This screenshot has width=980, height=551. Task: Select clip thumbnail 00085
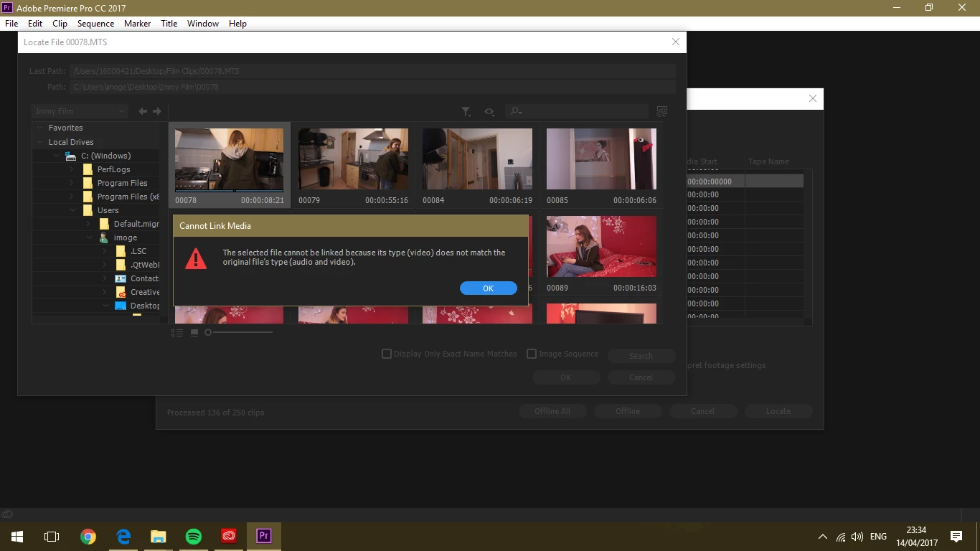(x=601, y=161)
